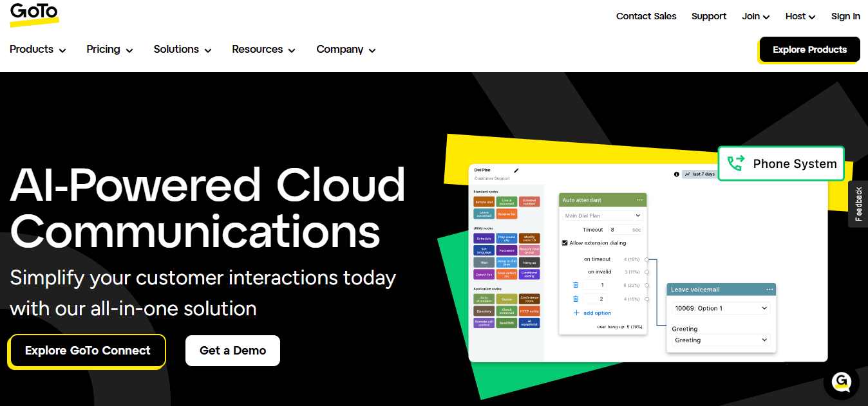Viewport: 868px width, 406px height.
Task: Select the Simple dial node
Action: coord(483,202)
